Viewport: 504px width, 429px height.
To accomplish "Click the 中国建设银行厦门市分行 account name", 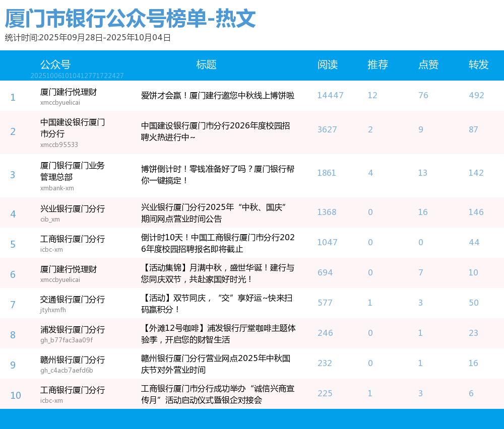I will (x=73, y=128).
